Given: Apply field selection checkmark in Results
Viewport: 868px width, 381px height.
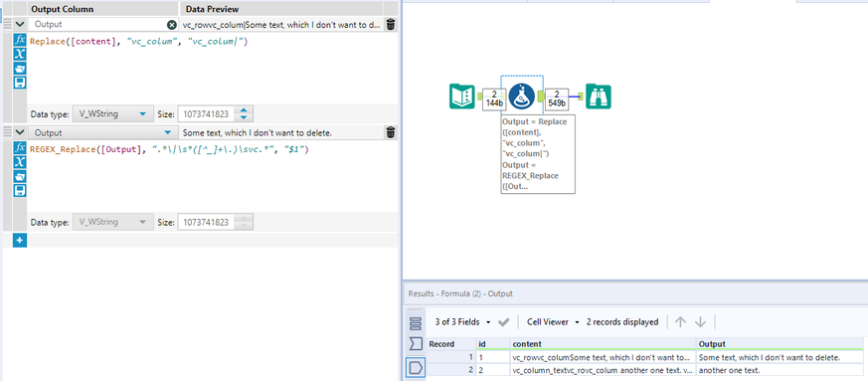Looking at the screenshot, I should tap(503, 322).
